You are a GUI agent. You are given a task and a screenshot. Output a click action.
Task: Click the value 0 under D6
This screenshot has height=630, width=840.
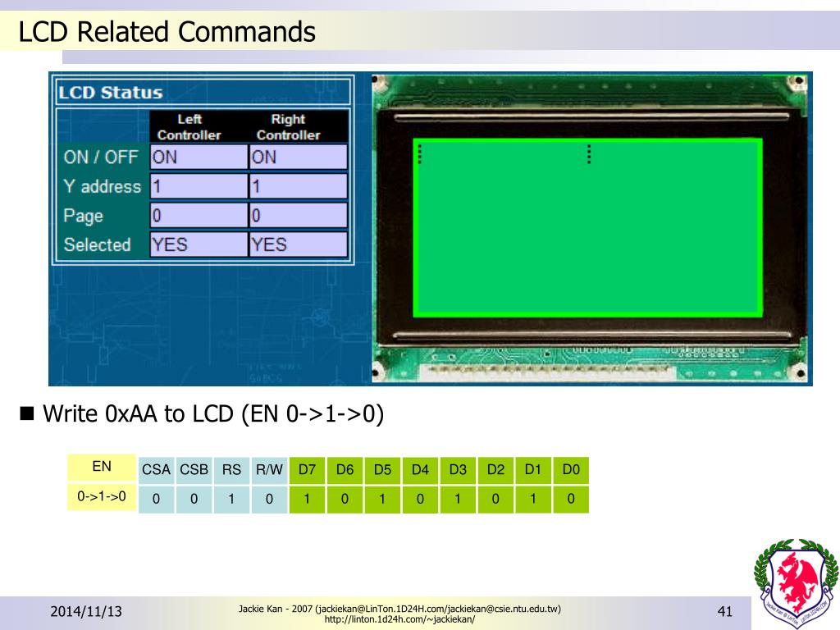pos(345,500)
